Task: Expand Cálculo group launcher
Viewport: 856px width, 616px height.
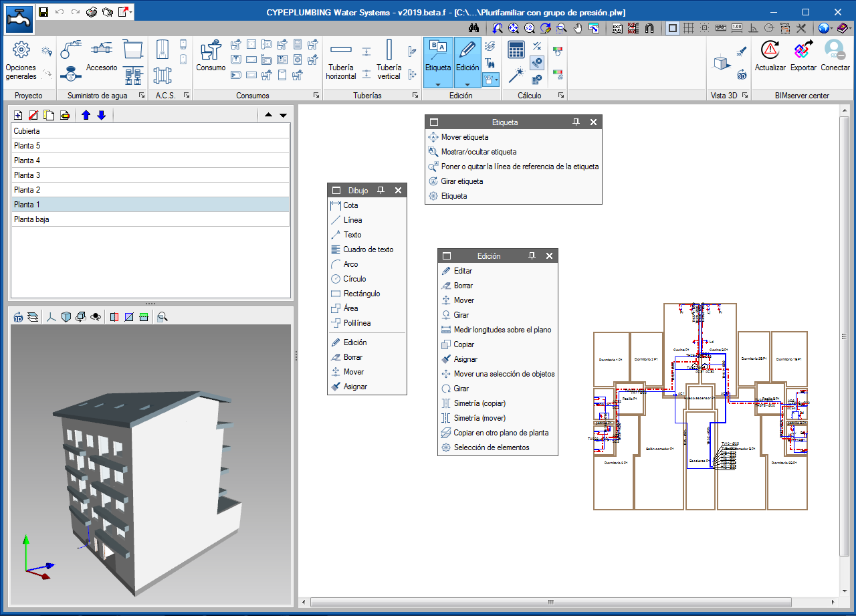Action: click(560, 96)
